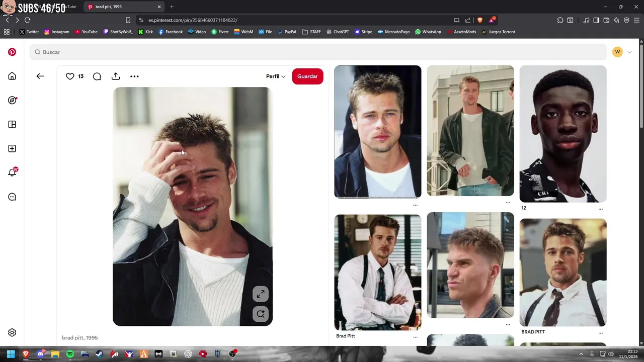Viewport: 644px width, 362px height.
Task: Open a new browser tab
Action: [172, 7]
